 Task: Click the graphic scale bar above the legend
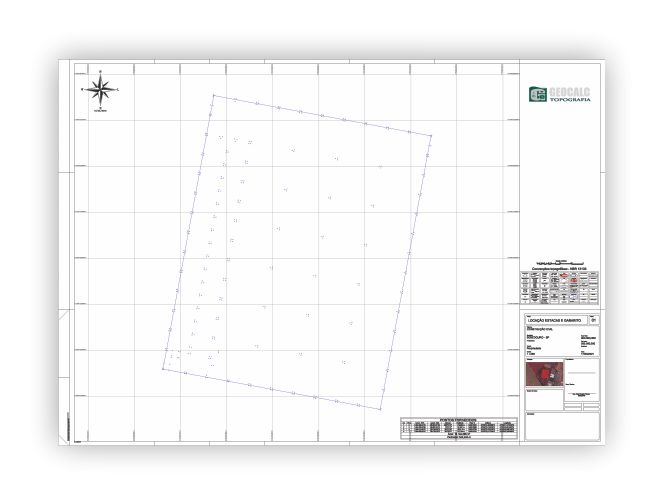[x=560, y=262]
